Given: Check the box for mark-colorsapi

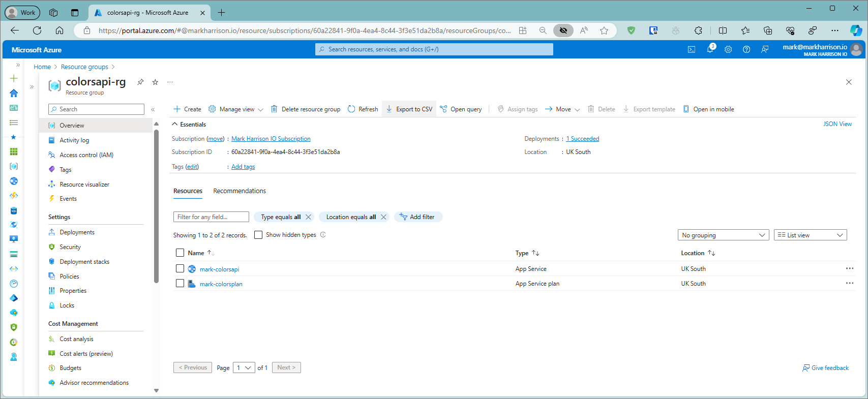Looking at the screenshot, I should point(180,268).
